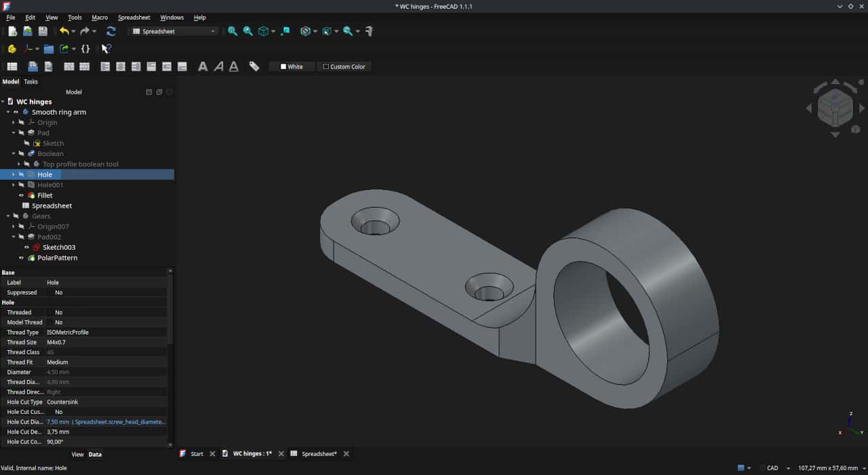Click the navigation cube in the 3D view

(x=835, y=108)
